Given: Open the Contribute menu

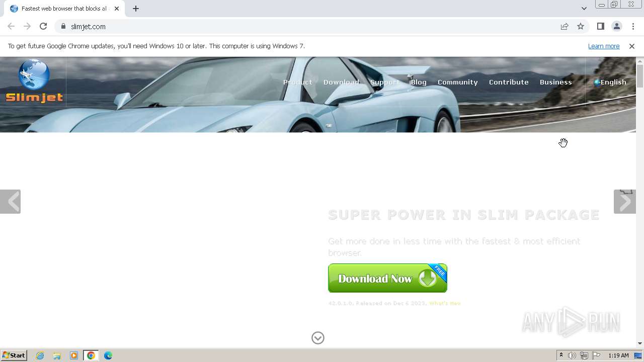Looking at the screenshot, I should [509, 82].
